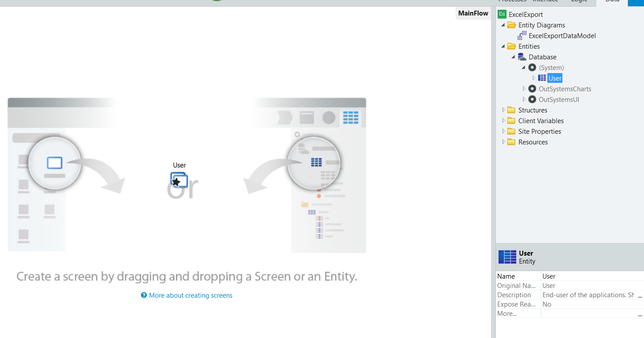Collapse the (System) node

[x=524, y=68]
